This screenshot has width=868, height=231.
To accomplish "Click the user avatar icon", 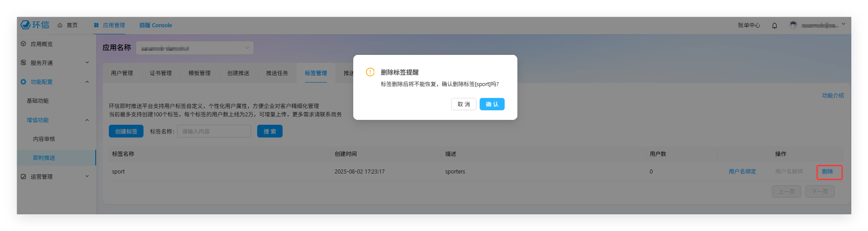I will [x=793, y=25].
